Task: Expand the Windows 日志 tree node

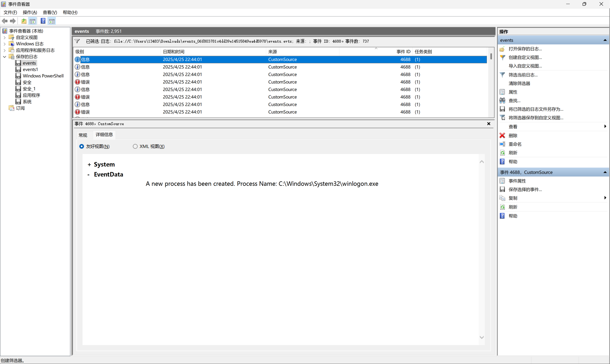Action: coord(5,44)
